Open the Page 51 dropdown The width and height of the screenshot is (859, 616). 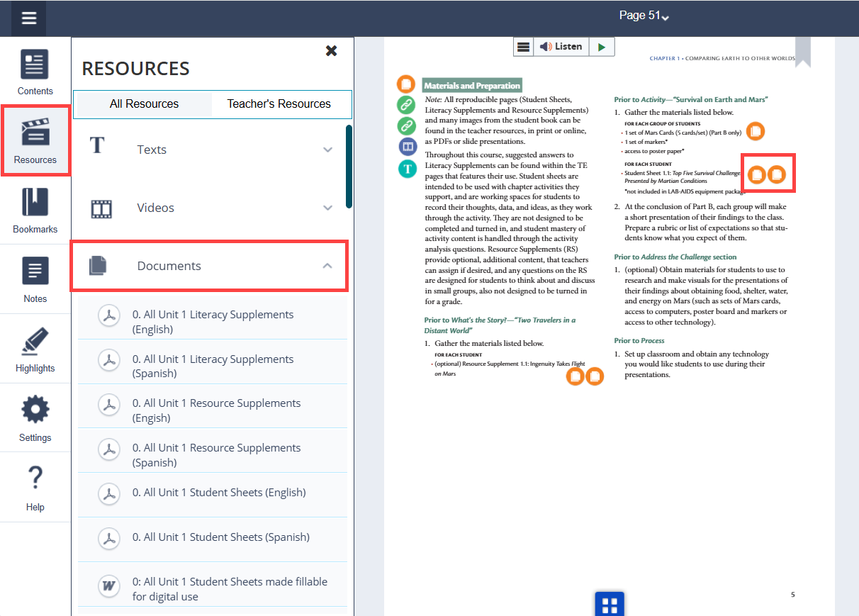[644, 16]
